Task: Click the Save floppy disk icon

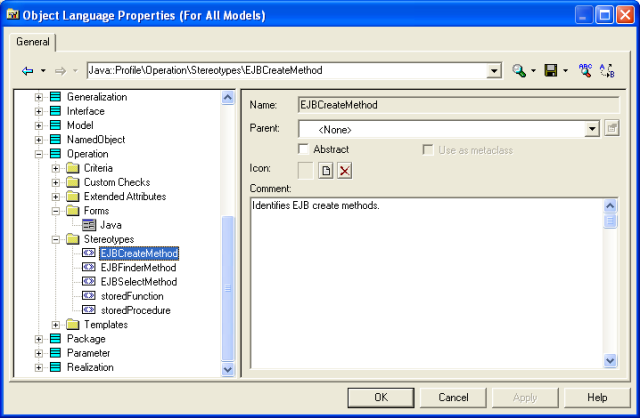Action: [551, 71]
